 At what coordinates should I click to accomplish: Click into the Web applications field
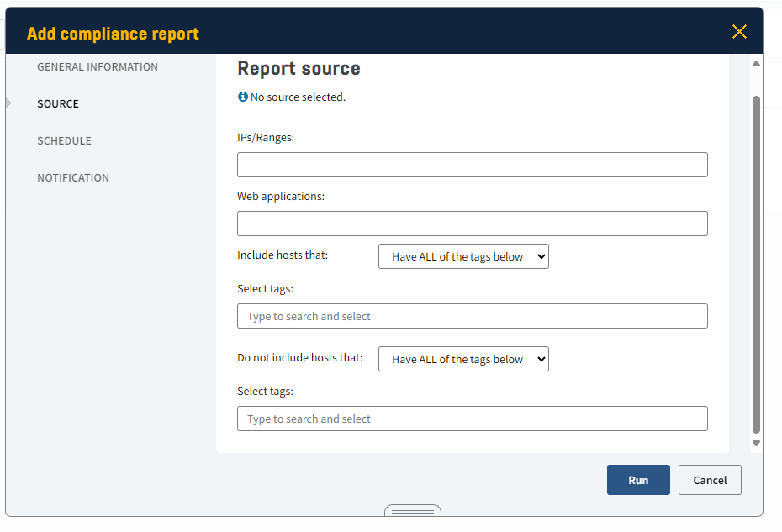tap(472, 224)
